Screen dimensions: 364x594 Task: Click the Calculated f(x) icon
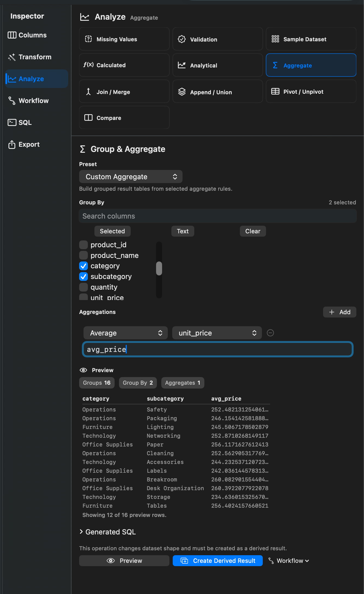(x=88, y=65)
